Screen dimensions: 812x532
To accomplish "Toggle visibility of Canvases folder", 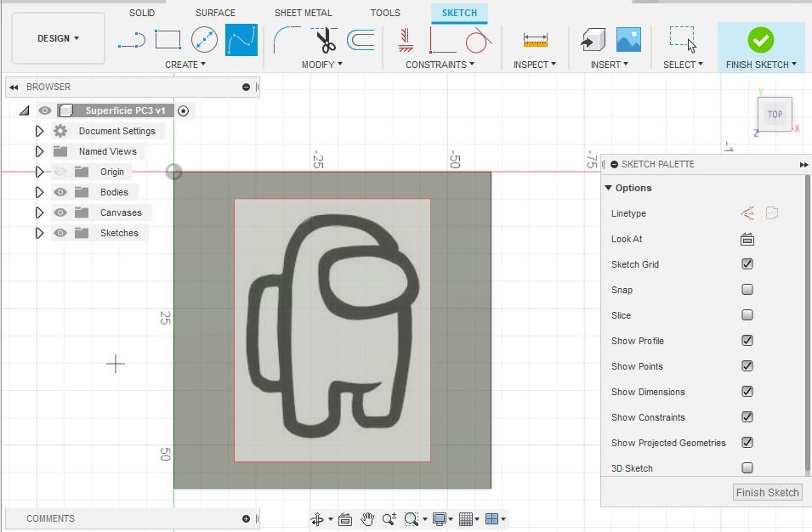I will pyautogui.click(x=60, y=212).
